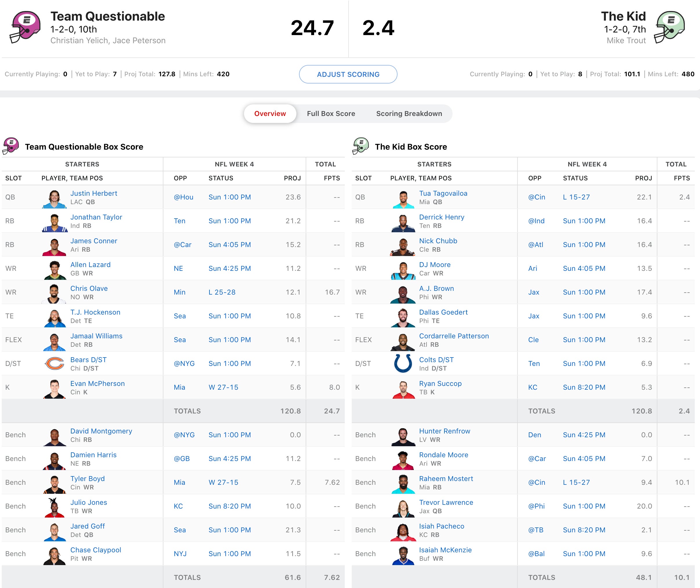700x588 pixels.
Task: Click the small helmet beside The Kid Box Score
Action: pyautogui.click(x=360, y=146)
